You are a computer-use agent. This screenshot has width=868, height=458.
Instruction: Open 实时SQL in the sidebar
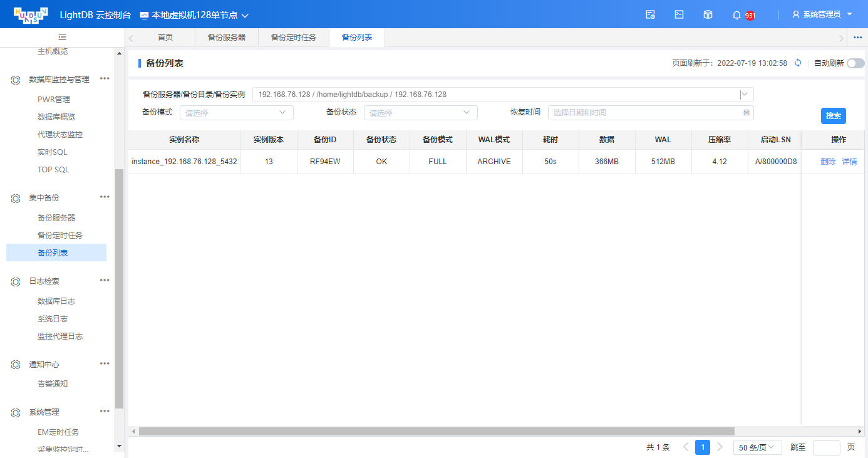click(52, 152)
